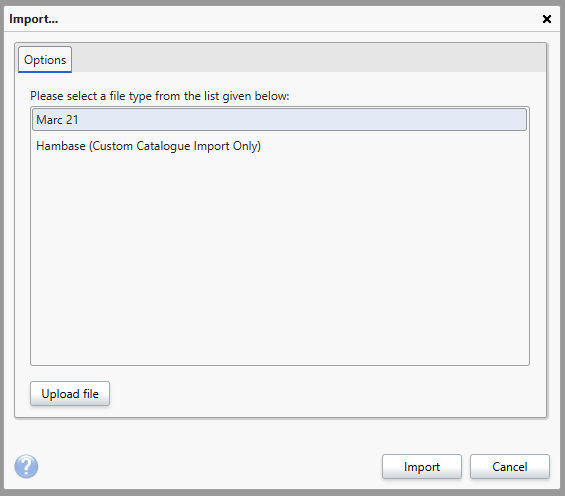565x496 pixels.
Task: Confirm selection by clicking Import
Action: (x=422, y=467)
